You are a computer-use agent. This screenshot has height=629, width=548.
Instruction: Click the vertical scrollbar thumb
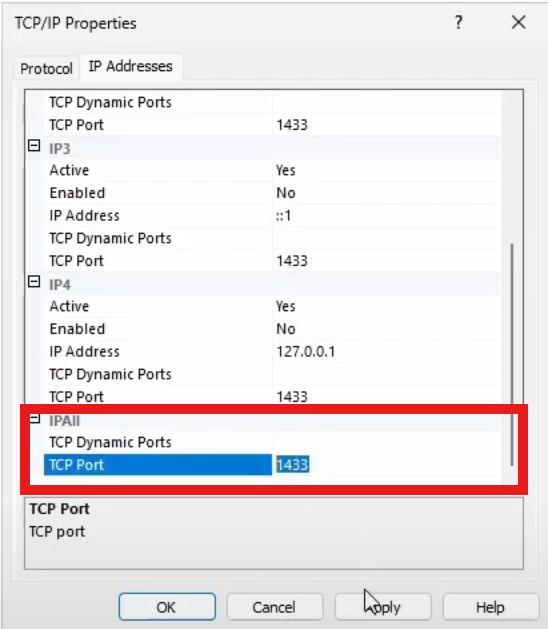512,355
